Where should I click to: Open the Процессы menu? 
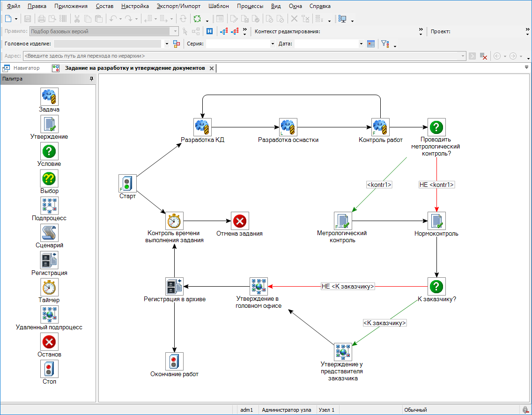coord(250,6)
